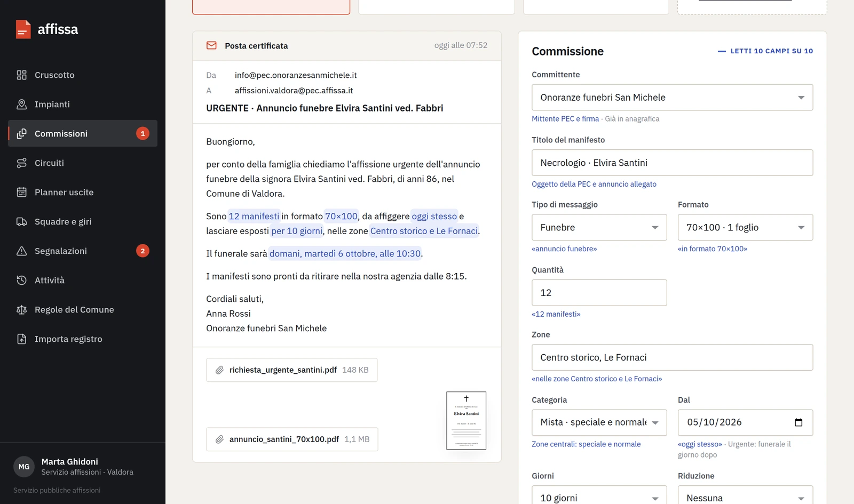The height and width of the screenshot is (504, 854).
Task: Open Regole del Comune scales icon
Action: [21, 310]
